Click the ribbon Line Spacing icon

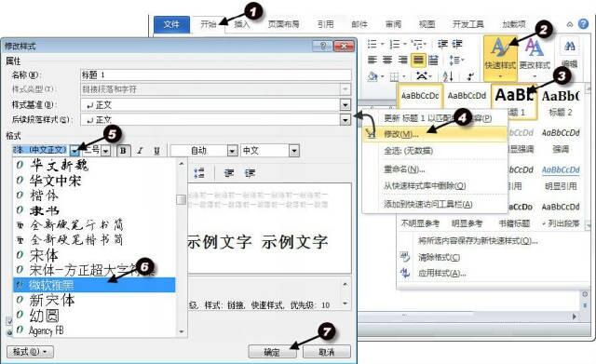tap(454, 60)
